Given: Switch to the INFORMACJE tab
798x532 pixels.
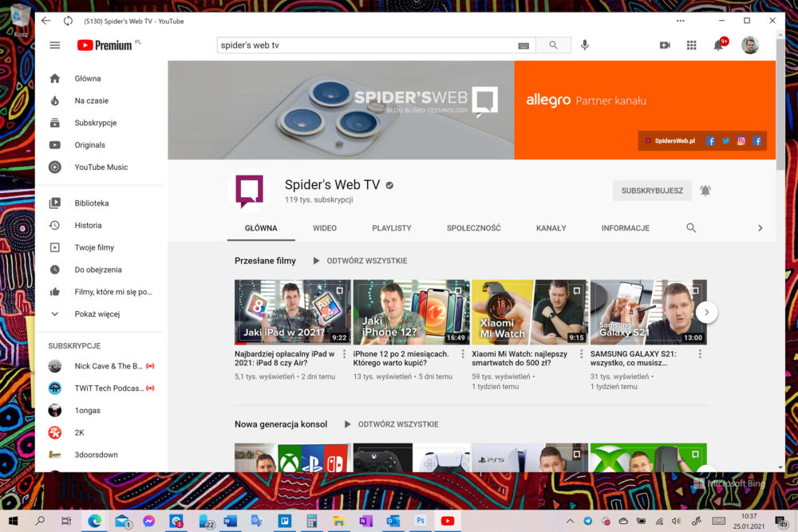Looking at the screenshot, I should tap(626, 228).
